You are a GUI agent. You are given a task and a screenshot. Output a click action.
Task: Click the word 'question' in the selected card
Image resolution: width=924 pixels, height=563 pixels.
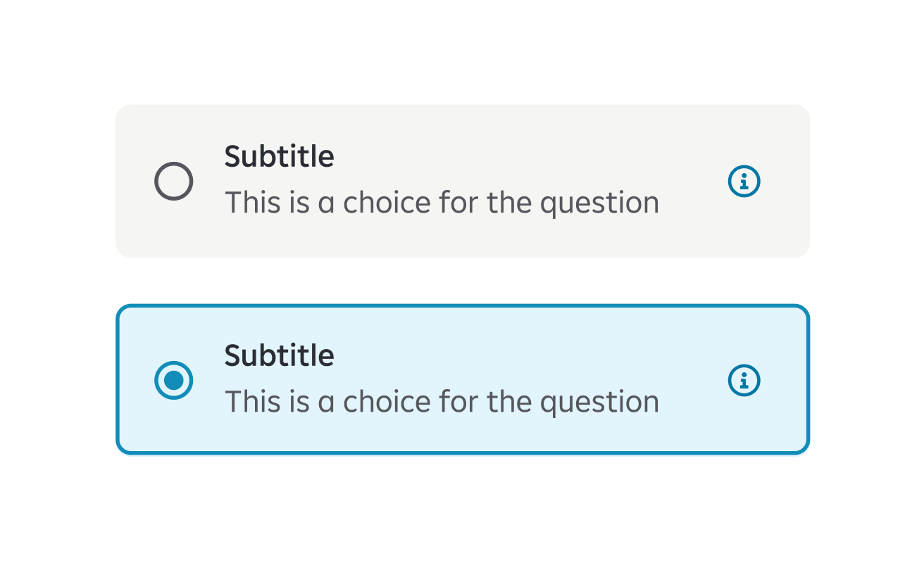[599, 403]
